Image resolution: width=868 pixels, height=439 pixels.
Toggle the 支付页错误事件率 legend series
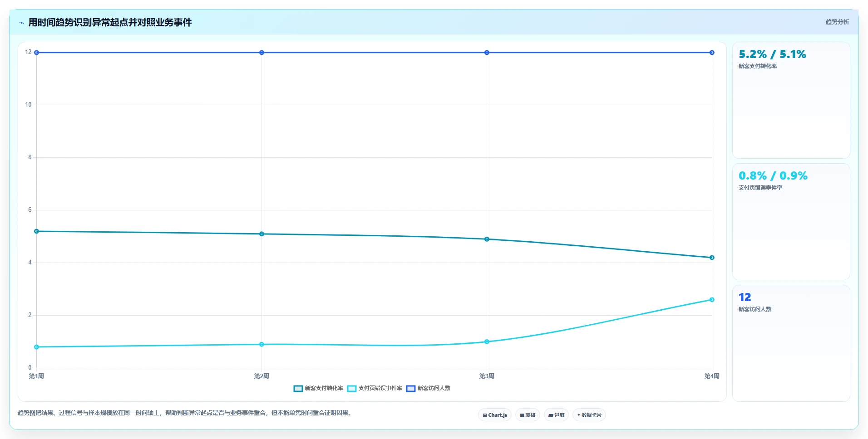pyautogui.click(x=375, y=388)
